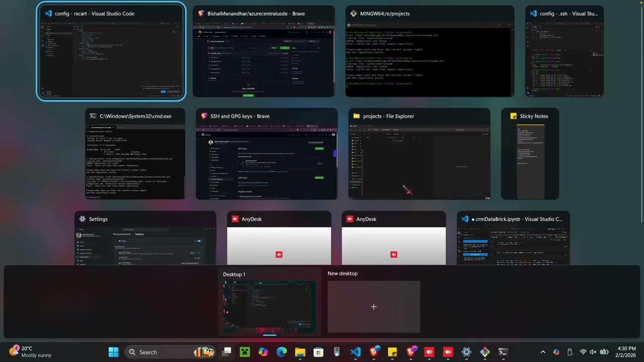Open Brave icon between VS Code and Sticky Notes

point(374,352)
